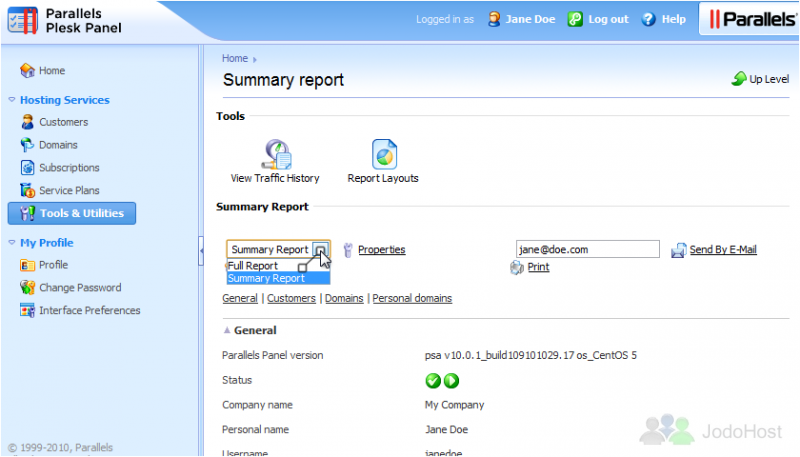This screenshot has height=457, width=800.
Task: Click the Send By E-Mail envelope icon
Action: pos(679,250)
